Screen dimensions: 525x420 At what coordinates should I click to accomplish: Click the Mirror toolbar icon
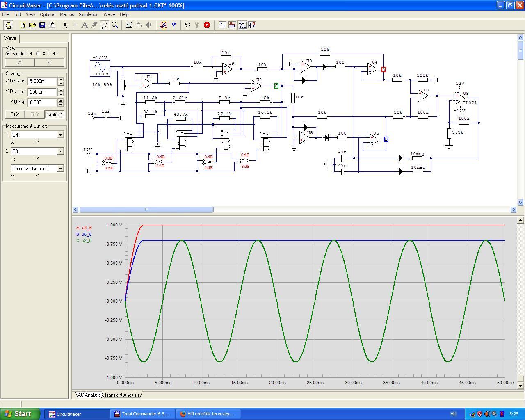[149, 25]
